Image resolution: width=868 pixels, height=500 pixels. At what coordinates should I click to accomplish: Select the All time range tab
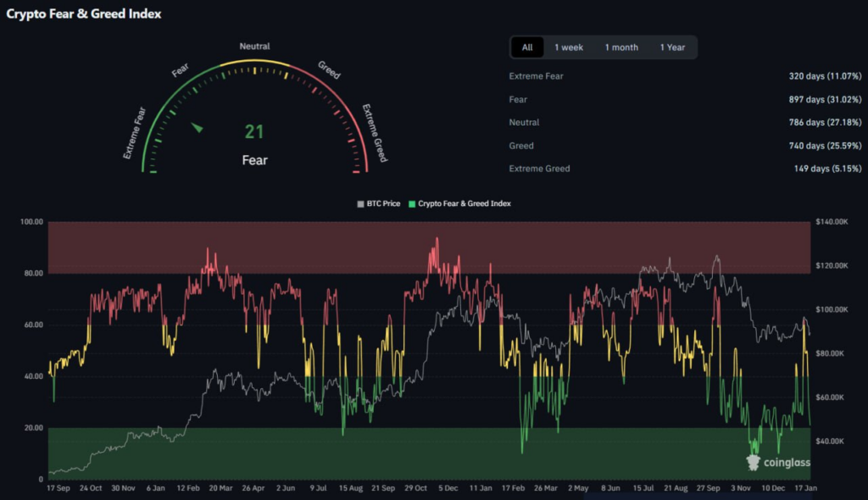pos(527,47)
